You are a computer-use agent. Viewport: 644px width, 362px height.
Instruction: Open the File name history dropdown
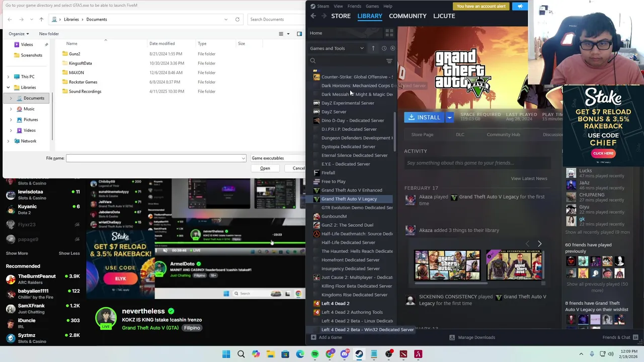(x=244, y=158)
